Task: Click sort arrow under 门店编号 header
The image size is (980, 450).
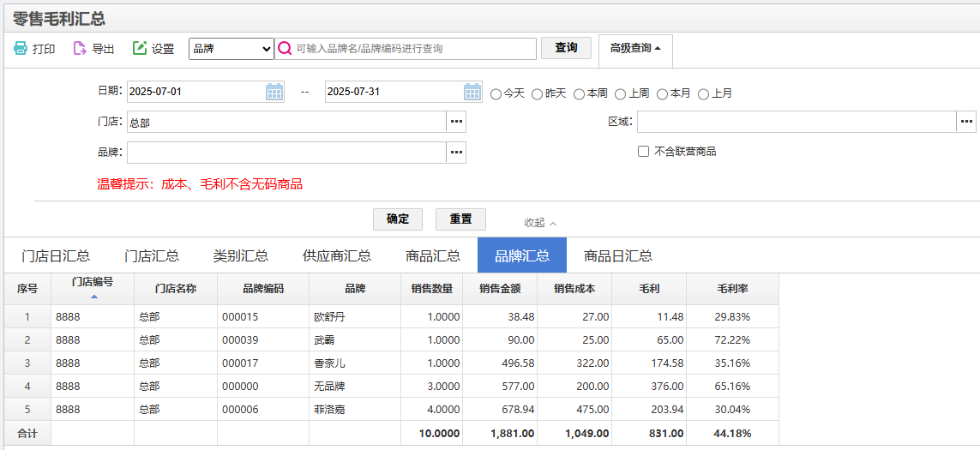Action: [93, 297]
